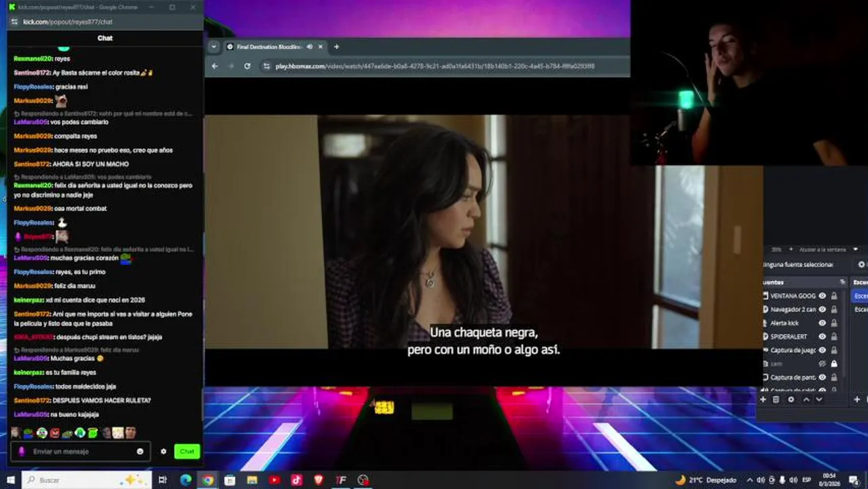Open the tab search chevron in HBO Max browser
This screenshot has height=489, width=868.
[x=214, y=47]
